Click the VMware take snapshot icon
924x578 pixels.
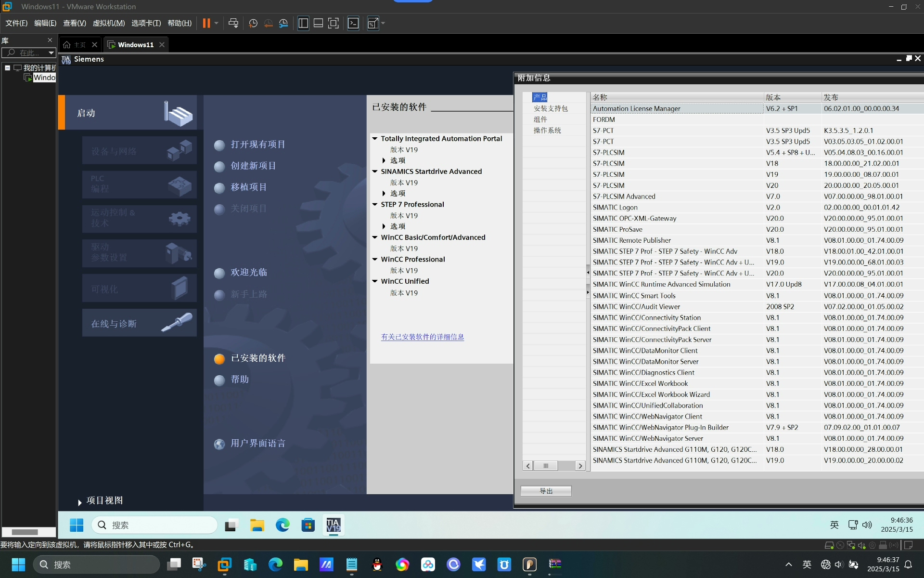click(x=253, y=23)
